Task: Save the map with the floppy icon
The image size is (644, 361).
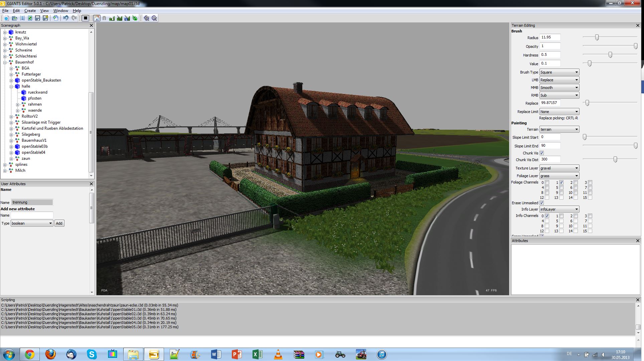Action: (37, 18)
